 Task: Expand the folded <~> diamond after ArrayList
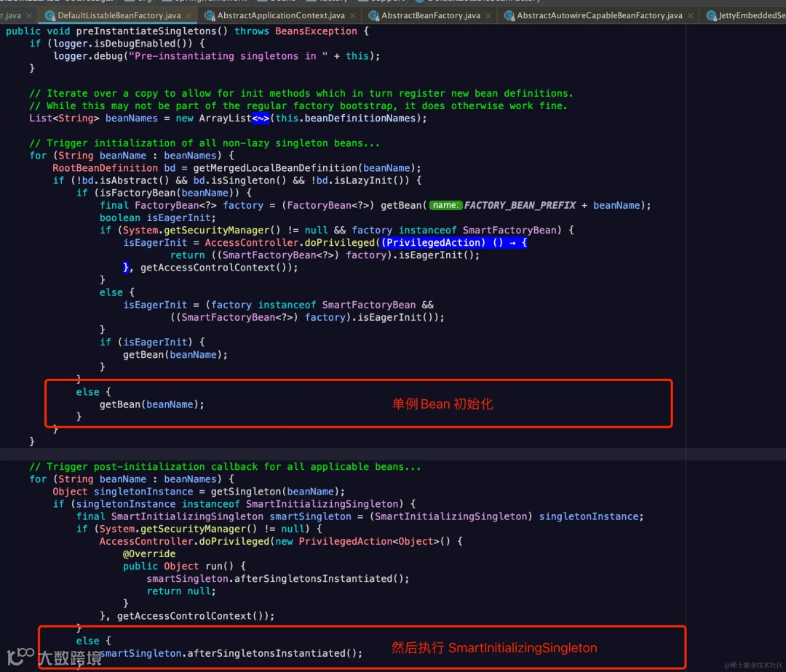(261, 119)
